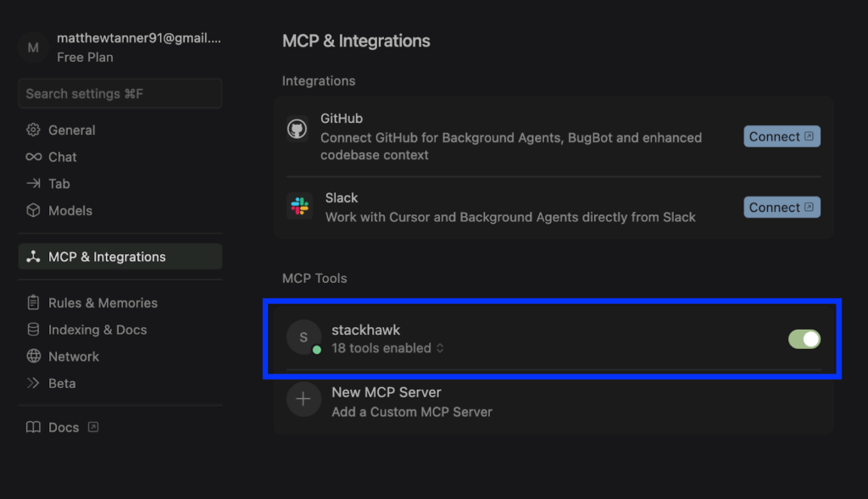Click the stackhawk server avatar icon

click(303, 337)
